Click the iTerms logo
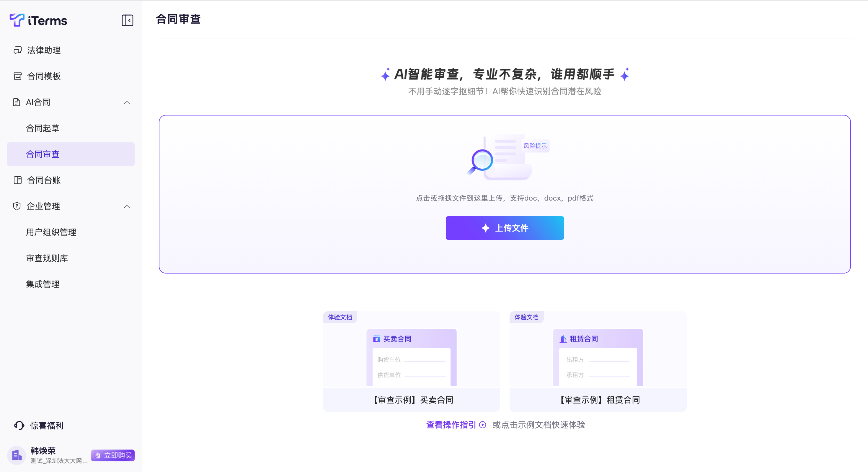The height and width of the screenshot is (472, 868). [x=38, y=20]
